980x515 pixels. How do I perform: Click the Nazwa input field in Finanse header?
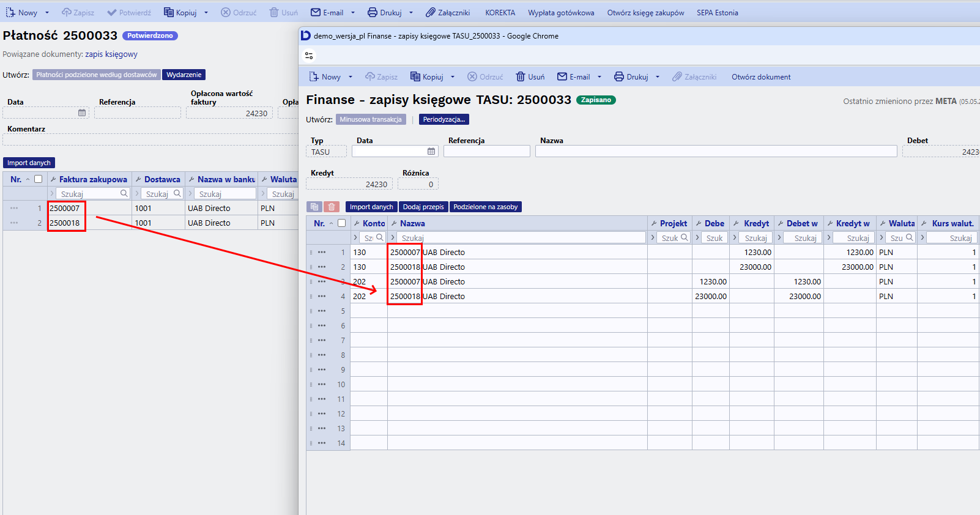coord(716,151)
